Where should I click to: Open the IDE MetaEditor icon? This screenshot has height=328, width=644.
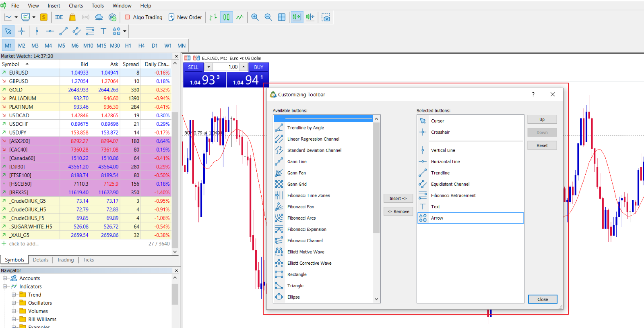[x=59, y=17]
